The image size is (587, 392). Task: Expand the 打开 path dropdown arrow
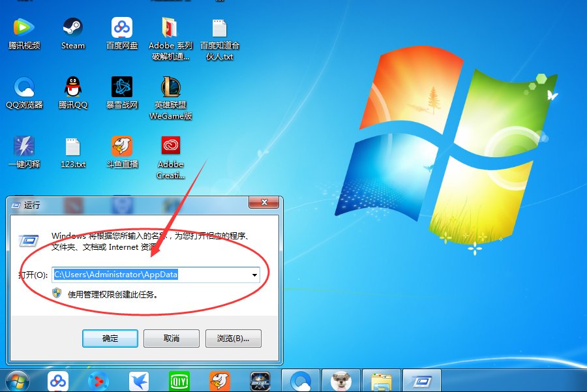pos(254,275)
